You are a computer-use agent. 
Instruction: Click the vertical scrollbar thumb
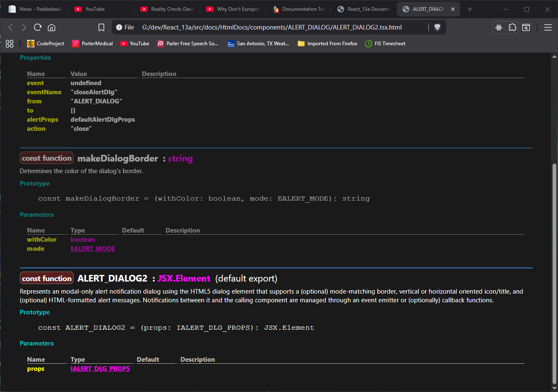click(554, 274)
